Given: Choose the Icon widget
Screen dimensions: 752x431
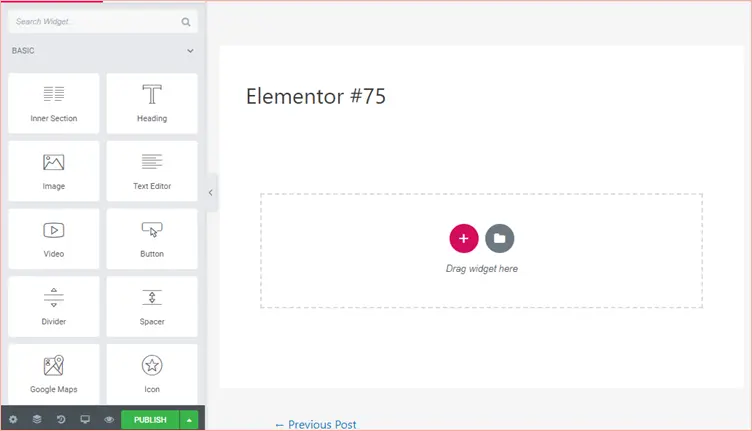Looking at the screenshot, I should click(152, 373).
